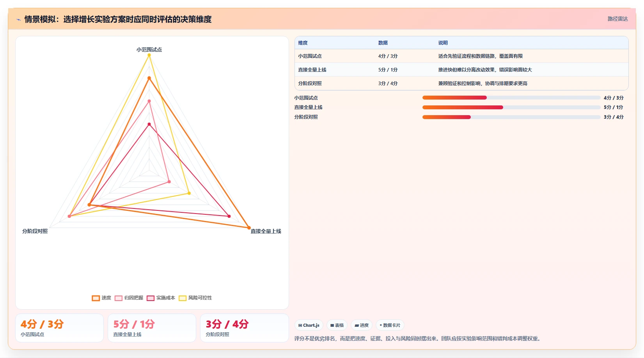Click the 4分 / 3分 label beside first progress bar

coord(614,98)
